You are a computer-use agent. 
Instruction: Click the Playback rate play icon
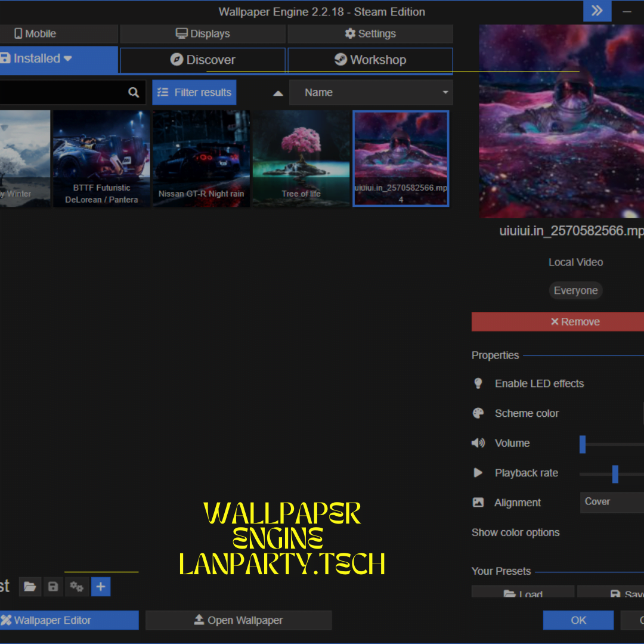(478, 473)
